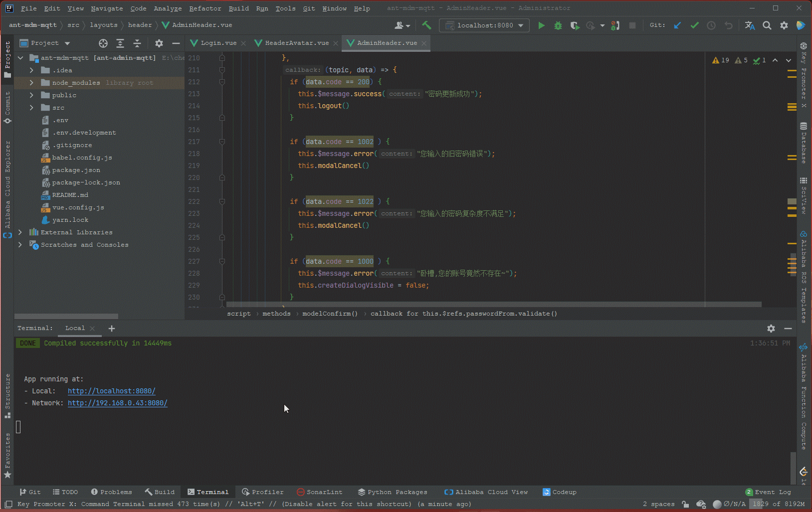
Task: Toggle fold marker at line 227
Action: 222,261
